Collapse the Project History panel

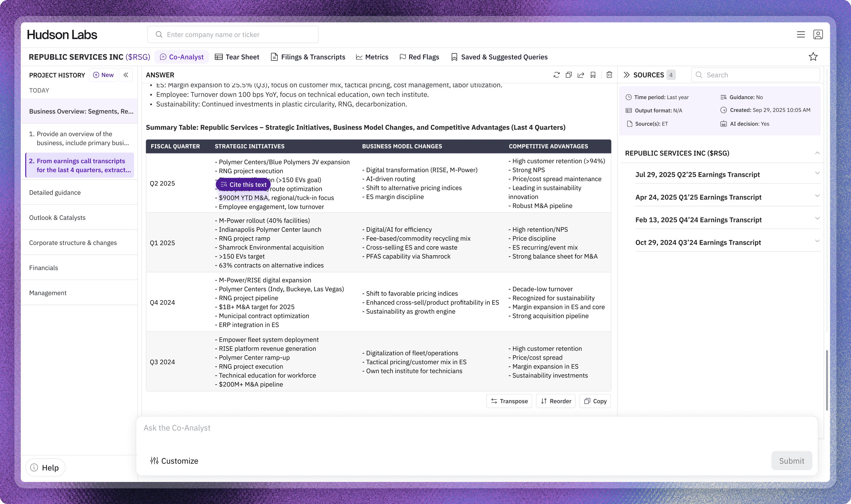coord(126,75)
